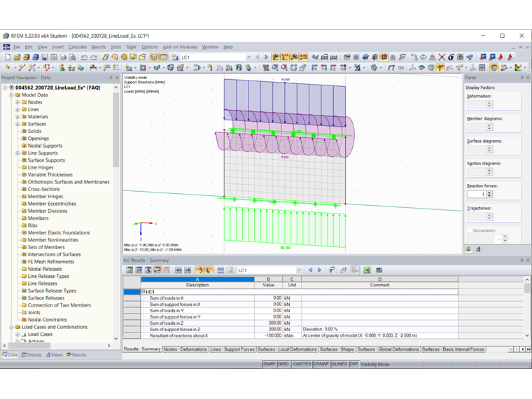Viewport: 532px width, 399px height.
Task: Switch to the Views navigator tab
Action: click(x=55, y=355)
